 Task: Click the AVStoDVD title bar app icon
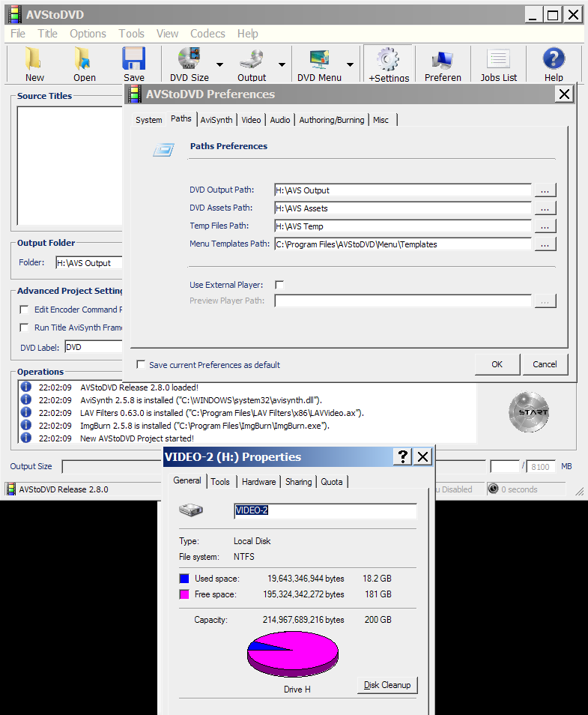[15, 14]
